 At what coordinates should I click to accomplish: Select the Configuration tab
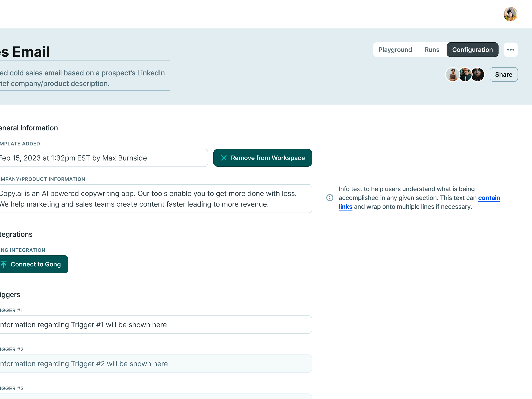(x=472, y=50)
